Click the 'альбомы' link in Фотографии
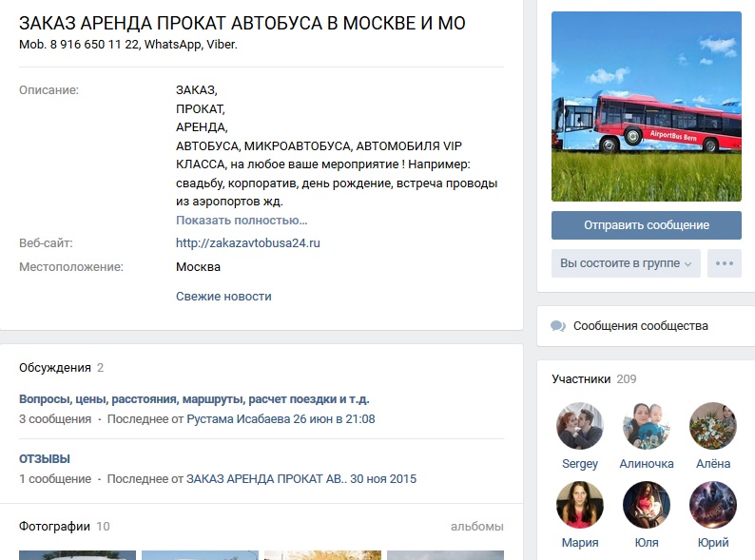 coord(477,527)
